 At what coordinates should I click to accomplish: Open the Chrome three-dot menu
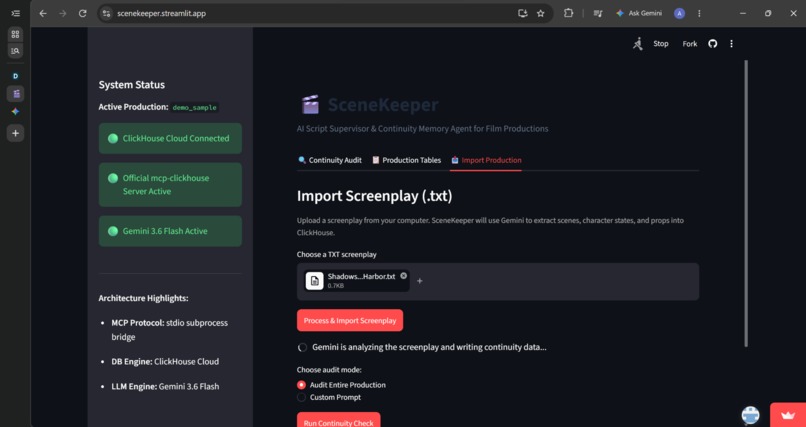[699, 13]
